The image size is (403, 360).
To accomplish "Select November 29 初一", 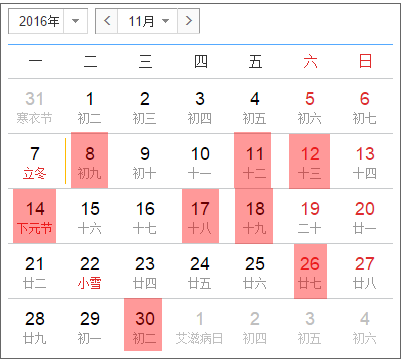I will point(90,327).
